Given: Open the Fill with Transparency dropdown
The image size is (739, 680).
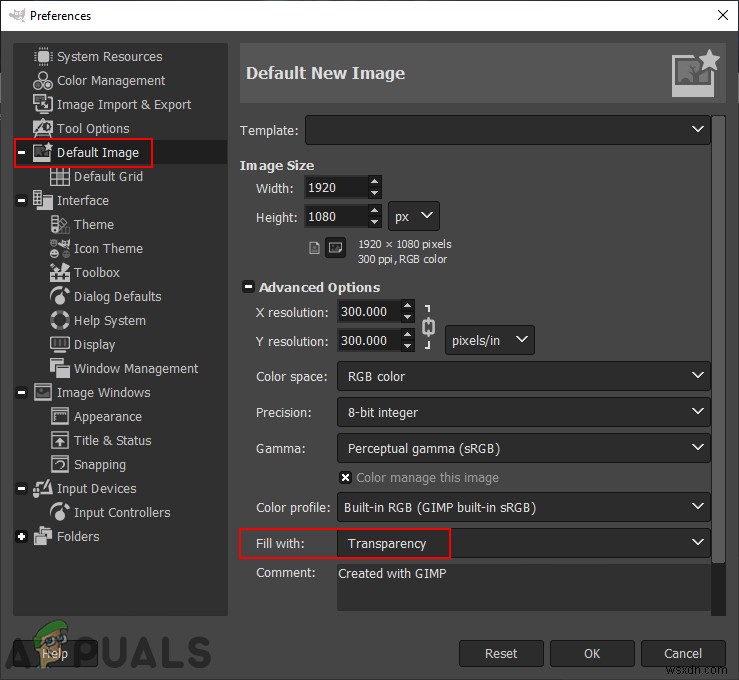Looking at the screenshot, I should pyautogui.click(x=524, y=543).
